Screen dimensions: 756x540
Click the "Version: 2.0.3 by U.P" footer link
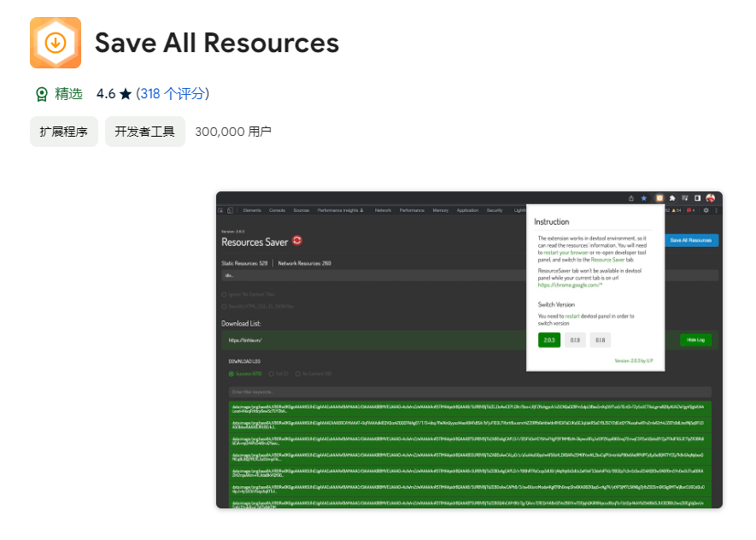634,361
